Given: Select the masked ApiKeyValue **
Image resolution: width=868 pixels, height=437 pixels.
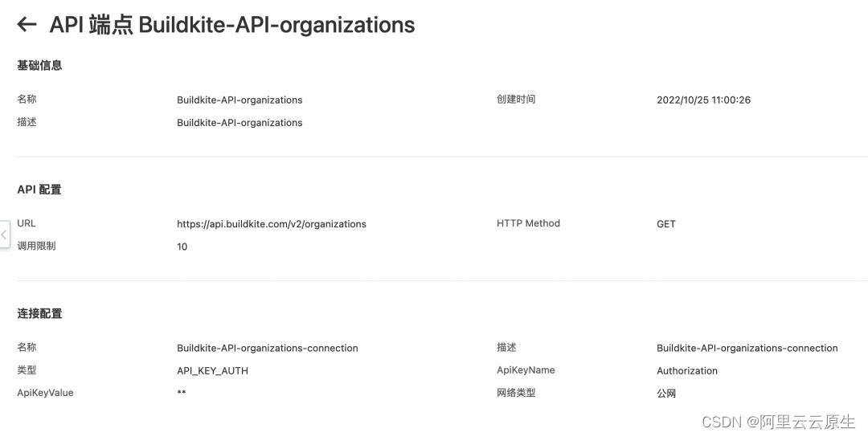Looking at the screenshot, I should pos(182,393).
